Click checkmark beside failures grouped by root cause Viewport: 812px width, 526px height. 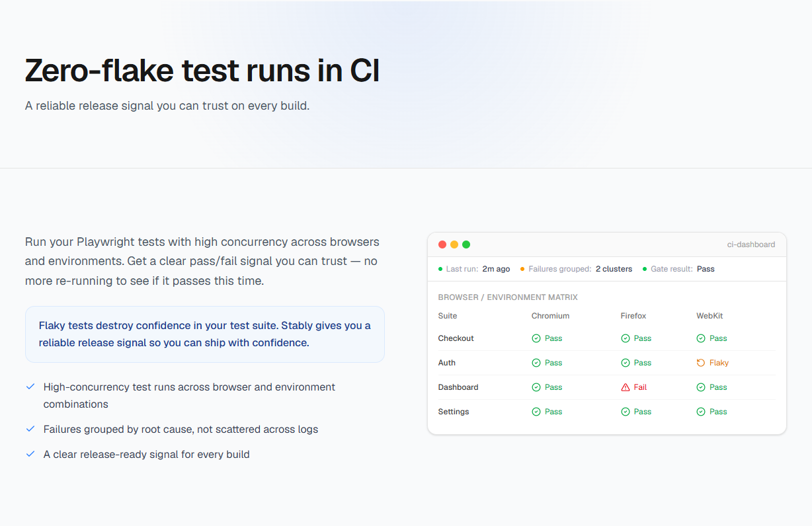[30, 429]
